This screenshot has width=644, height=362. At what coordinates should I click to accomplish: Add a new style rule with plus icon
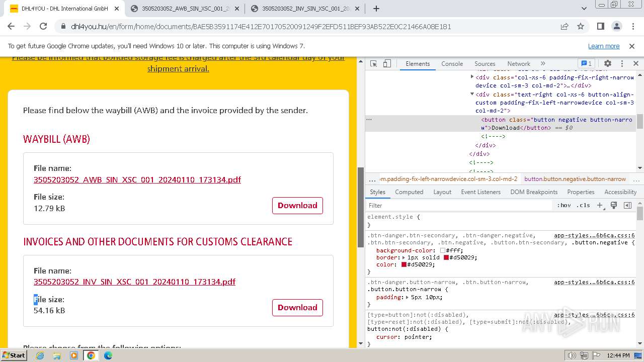(600, 205)
